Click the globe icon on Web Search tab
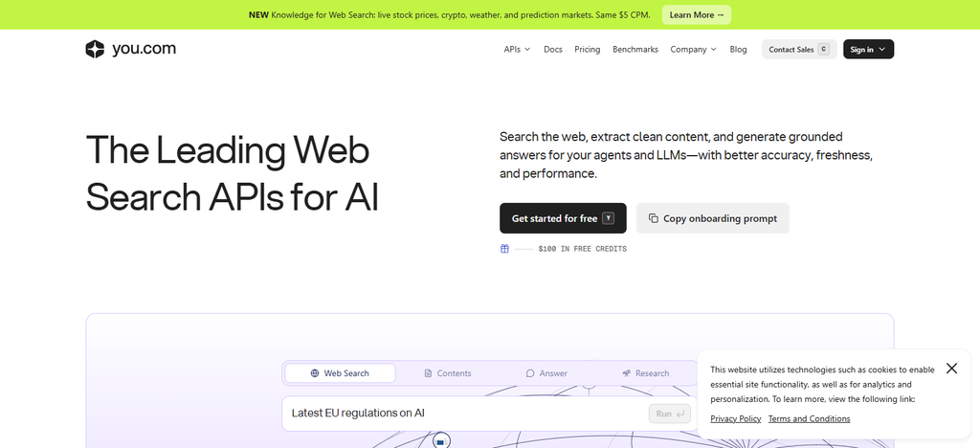The width and height of the screenshot is (980, 448). click(315, 373)
